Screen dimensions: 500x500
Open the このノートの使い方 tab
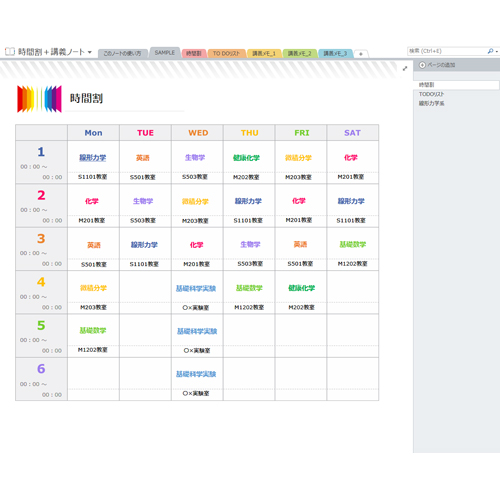point(122,53)
